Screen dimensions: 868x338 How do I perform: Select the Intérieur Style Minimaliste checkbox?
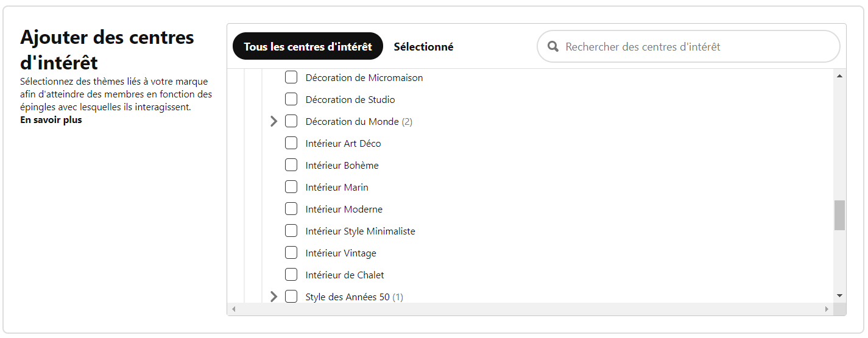coord(291,231)
